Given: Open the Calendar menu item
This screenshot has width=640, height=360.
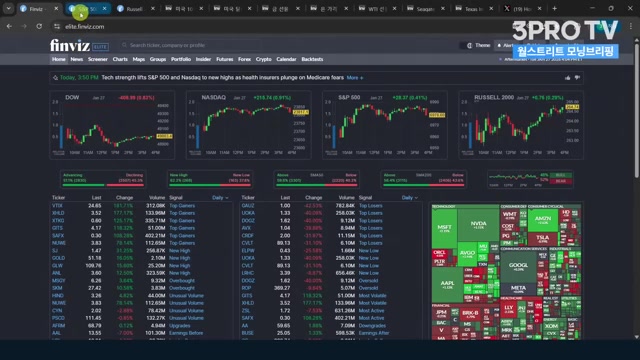Looking at the screenshot, I should [x=286, y=59].
